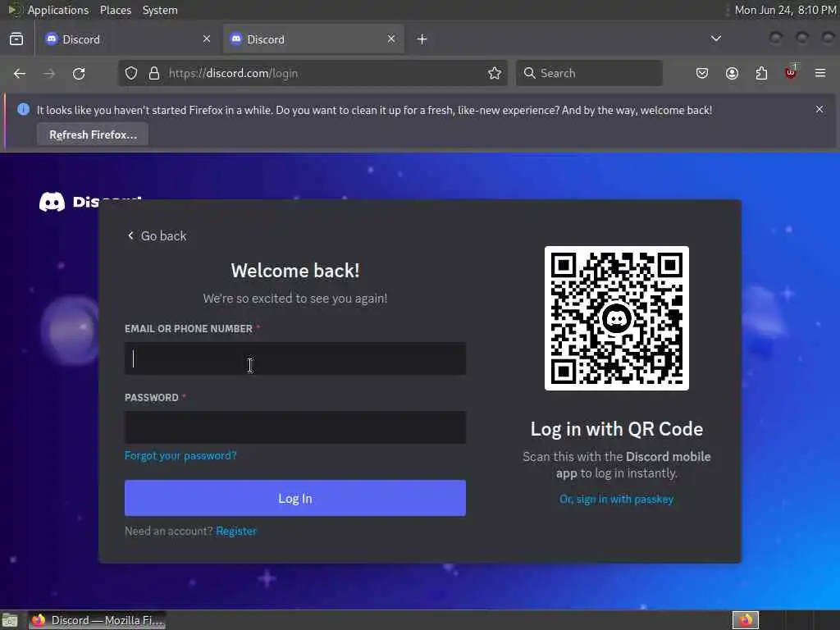Image resolution: width=840 pixels, height=630 pixels.
Task: Open the Firefox account icon
Action: 732,73
